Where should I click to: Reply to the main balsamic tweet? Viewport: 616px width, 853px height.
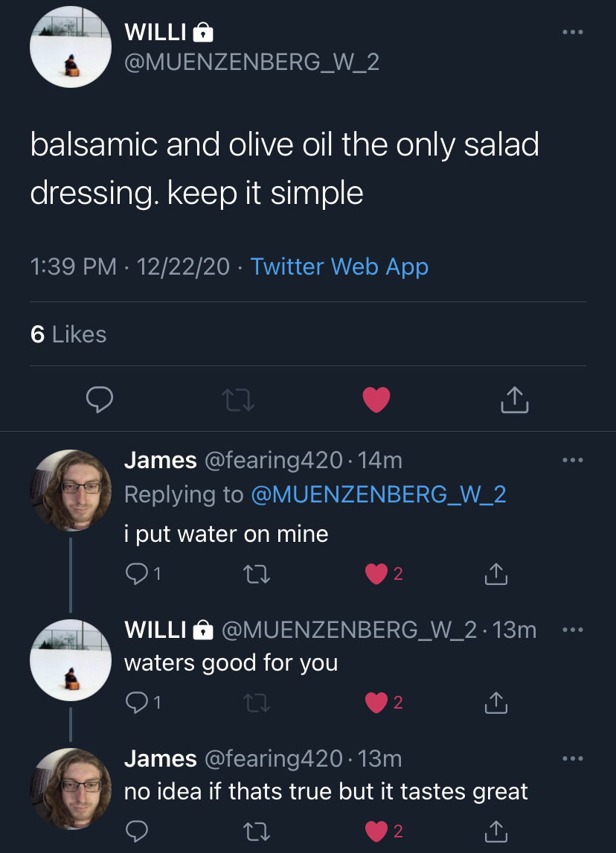coord(99,400)
